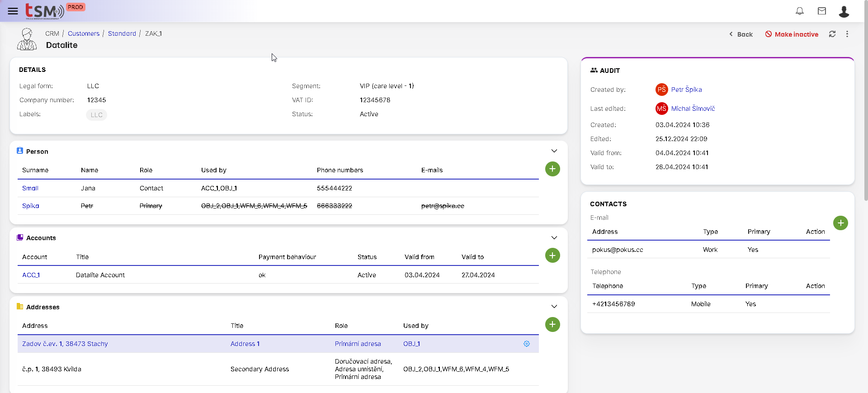The image size is (868, 393).
Task: Add a new address with plus button
Action: point(552,324)
